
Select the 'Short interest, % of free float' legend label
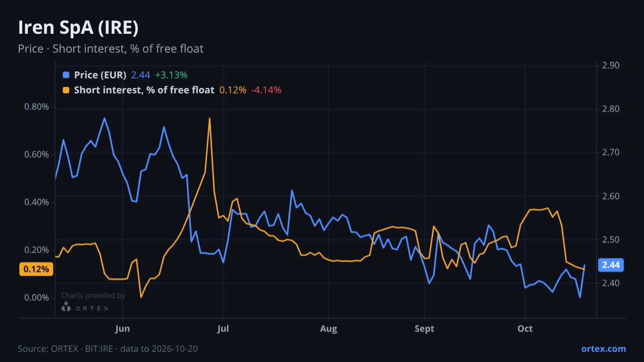144,90
